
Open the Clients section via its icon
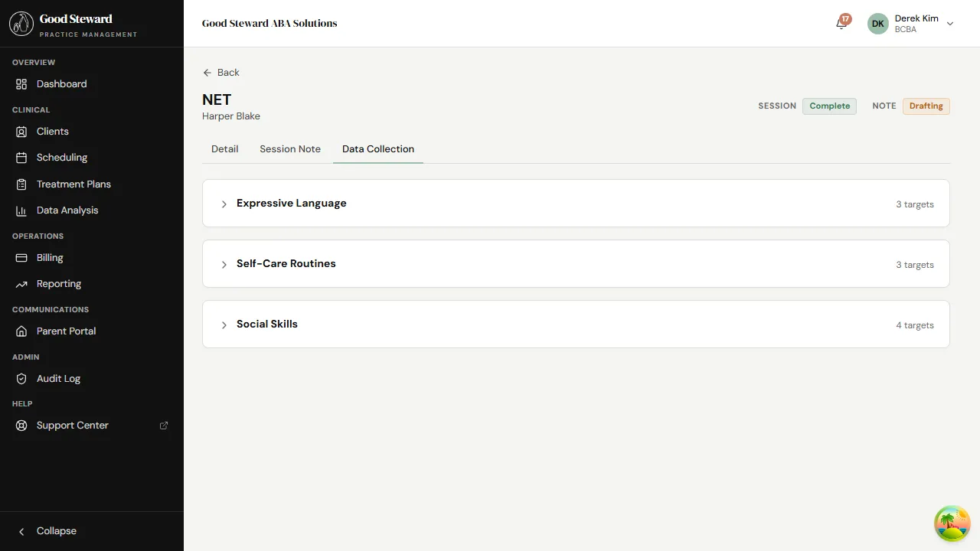21,131
